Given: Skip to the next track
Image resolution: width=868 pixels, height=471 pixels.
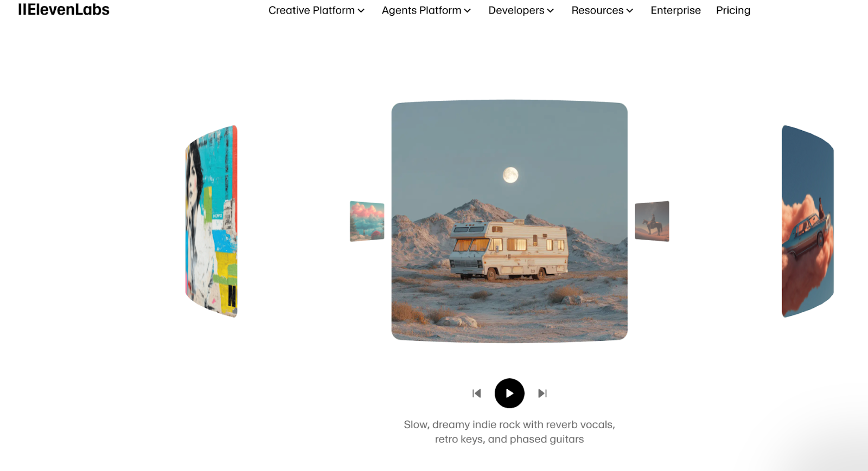Looking at the screenshot, I should [542, 393].
